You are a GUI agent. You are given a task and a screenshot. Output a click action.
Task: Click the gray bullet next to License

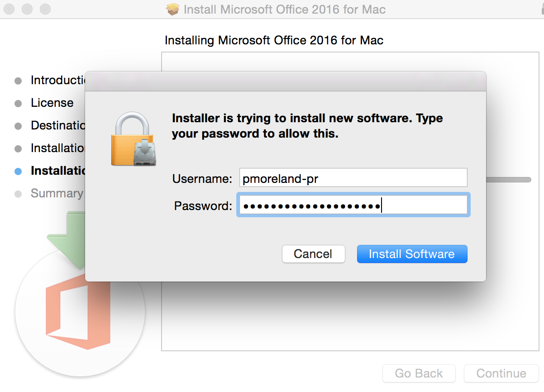18,103
